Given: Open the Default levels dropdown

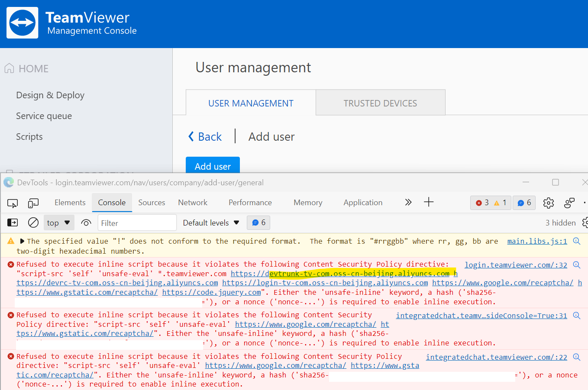Looking at the screenshot, I should point(211,222).
